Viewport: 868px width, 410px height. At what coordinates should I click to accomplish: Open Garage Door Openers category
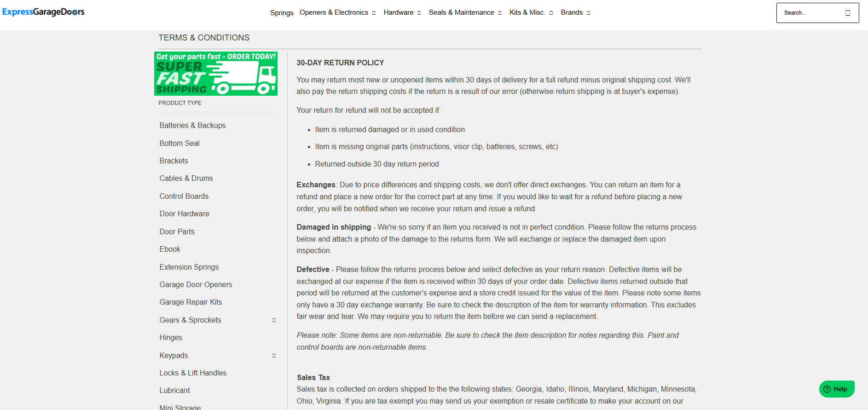pos(196,284)
